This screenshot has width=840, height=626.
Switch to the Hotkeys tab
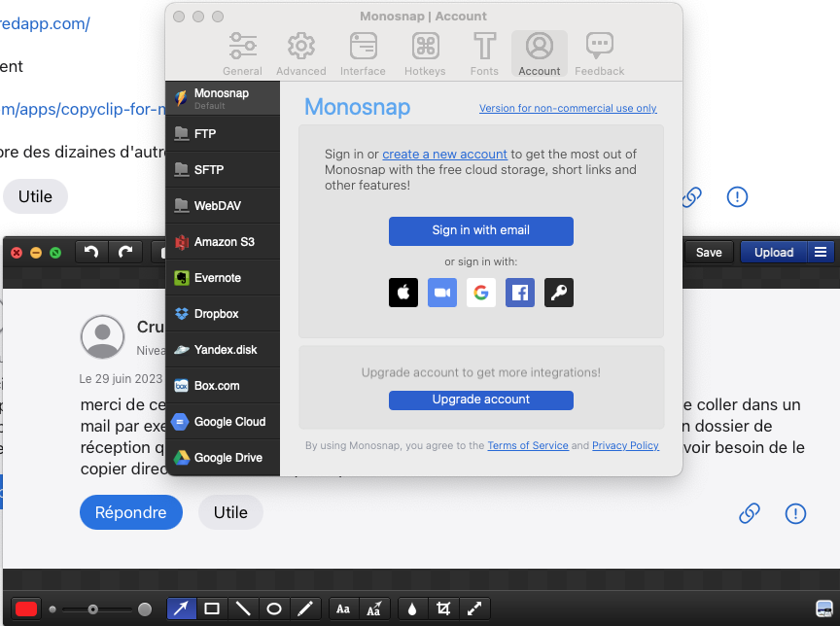[425, 54]
